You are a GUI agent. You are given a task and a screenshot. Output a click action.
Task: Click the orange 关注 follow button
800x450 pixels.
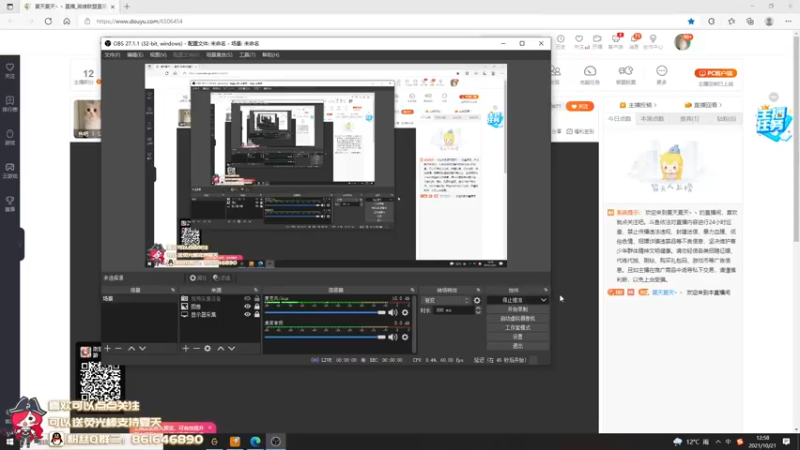click(580, 106)
